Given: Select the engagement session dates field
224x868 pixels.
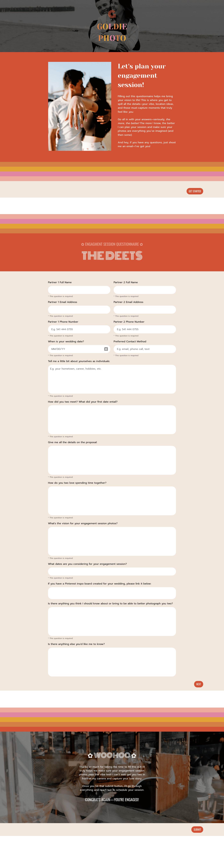Looking at the screenshot, I should (112, 572).
